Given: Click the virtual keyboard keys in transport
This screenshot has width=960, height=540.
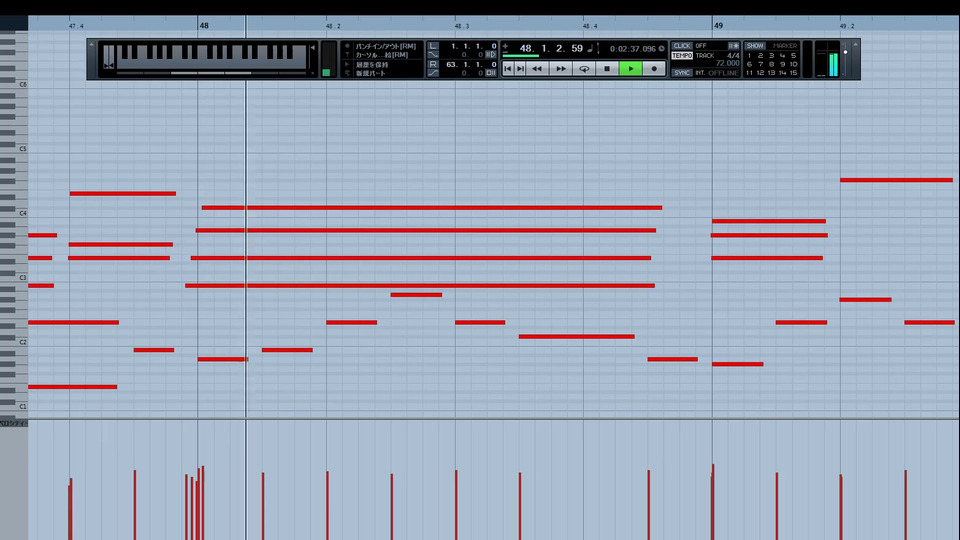Looking at the screenshot, I should [x=211, y=56].
